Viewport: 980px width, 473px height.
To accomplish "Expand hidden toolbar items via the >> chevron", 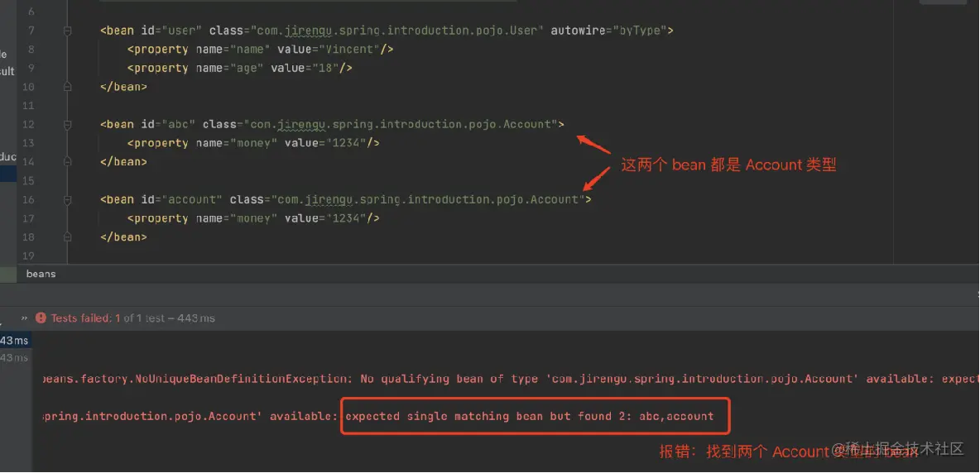I will [x=24, y=318].
